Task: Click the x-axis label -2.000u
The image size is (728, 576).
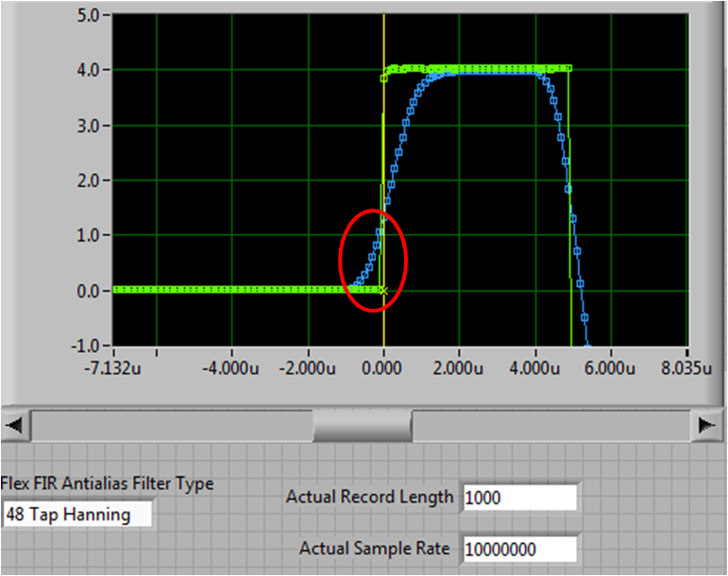Action: 308,368
